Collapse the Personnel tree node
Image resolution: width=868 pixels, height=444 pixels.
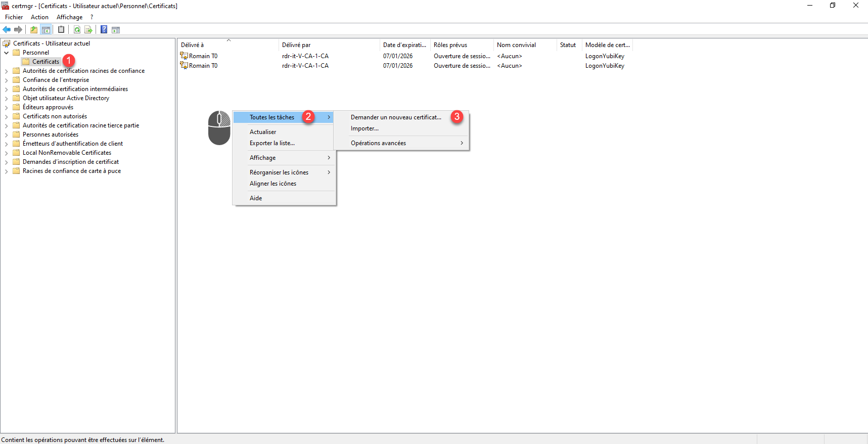tap(7, 53)
